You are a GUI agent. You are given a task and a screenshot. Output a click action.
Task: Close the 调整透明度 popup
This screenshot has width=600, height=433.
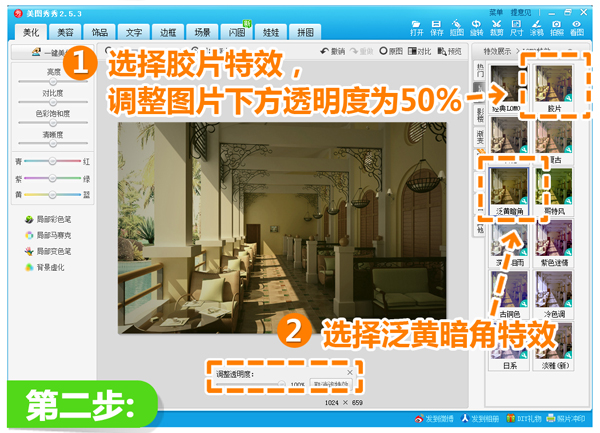pos(350,372)
